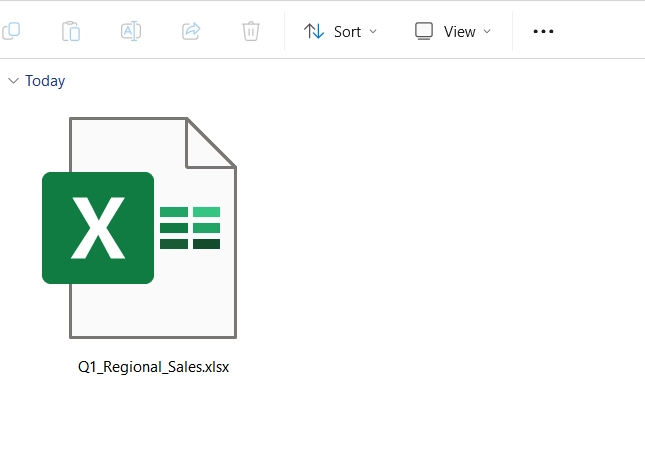Click the Q1_Regional_Sales.xlsx file name
Image resolution: width=645 pixels, height=452 pixels.
153,367
